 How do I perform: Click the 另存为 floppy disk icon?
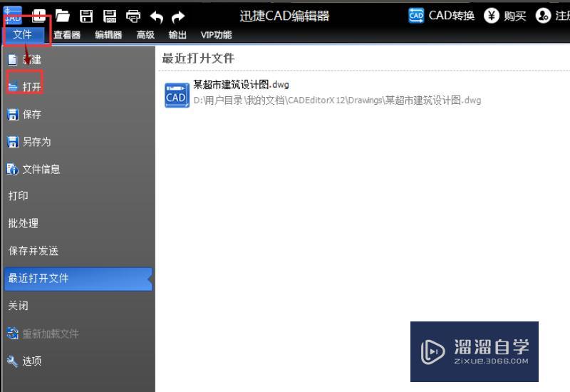[13, 142]
